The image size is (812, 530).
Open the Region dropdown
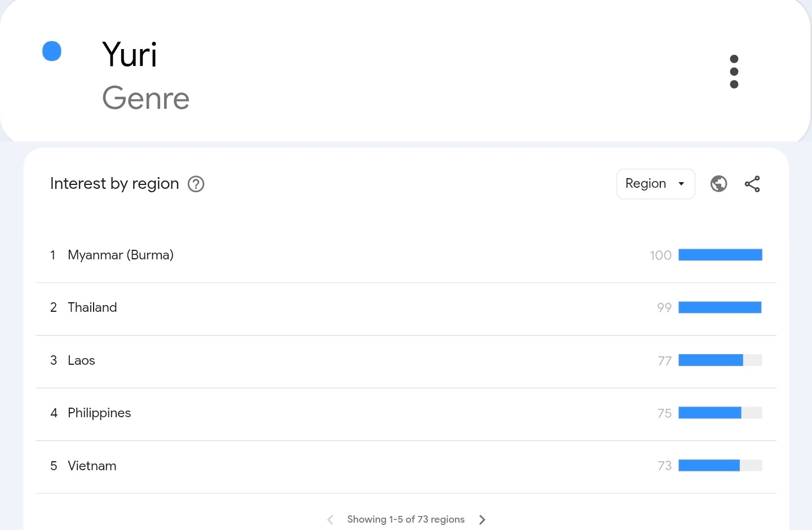coord(656,184)
